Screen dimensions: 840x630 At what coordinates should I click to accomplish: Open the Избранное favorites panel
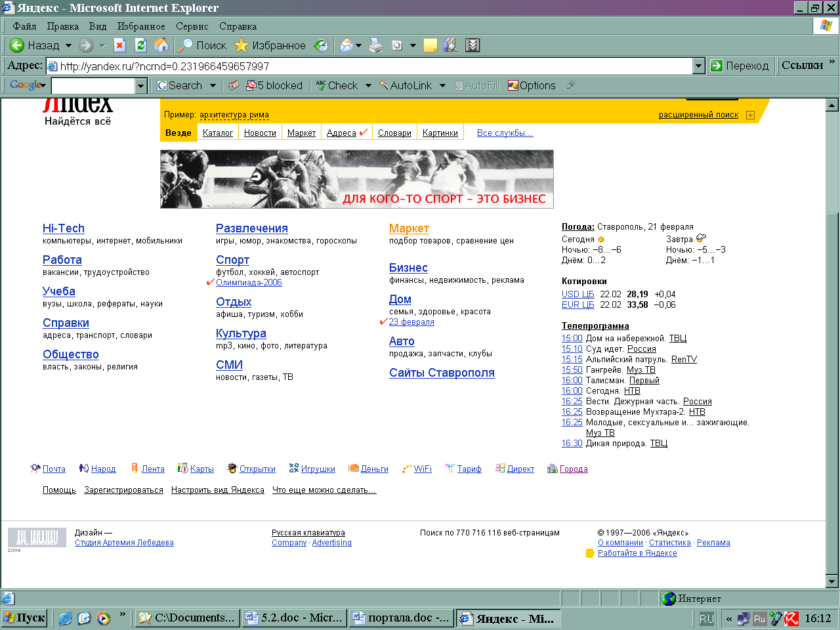click(x=270, y=45)
